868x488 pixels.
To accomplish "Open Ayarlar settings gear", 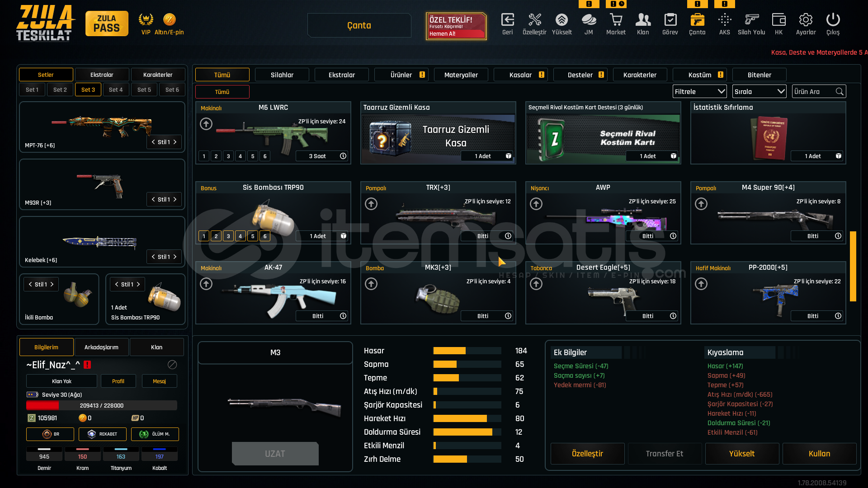I will coord(806,20).
